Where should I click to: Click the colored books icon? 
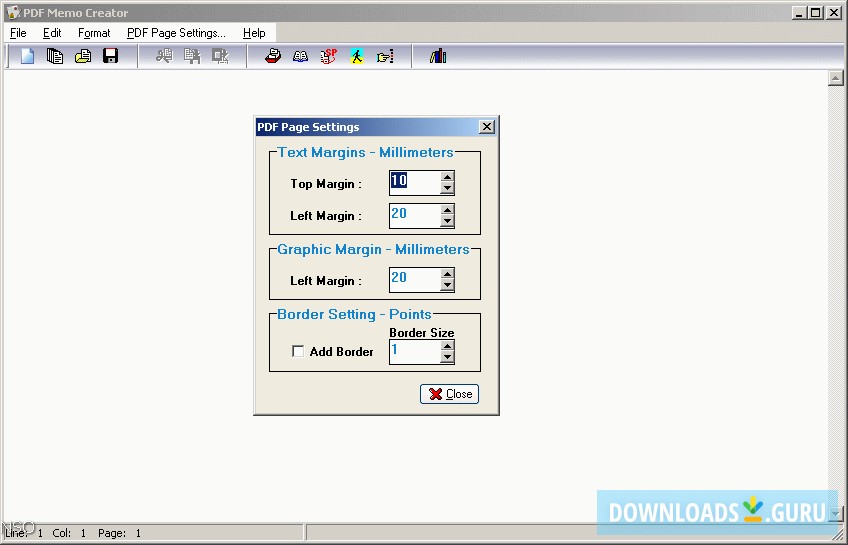click(x=438, y=56)
